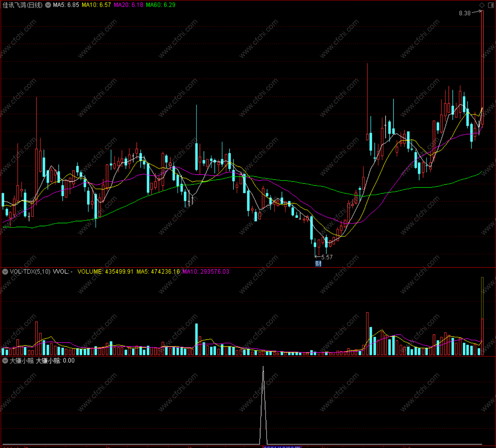Open the 大赚小赔 indicator dropdown
This screenshot has height=448, width=496.
pyautogui.click(x=5, y=361)
